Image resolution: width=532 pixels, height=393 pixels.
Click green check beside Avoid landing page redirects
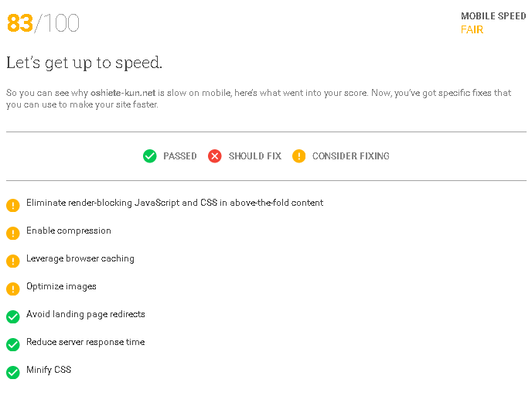[13, 316]
